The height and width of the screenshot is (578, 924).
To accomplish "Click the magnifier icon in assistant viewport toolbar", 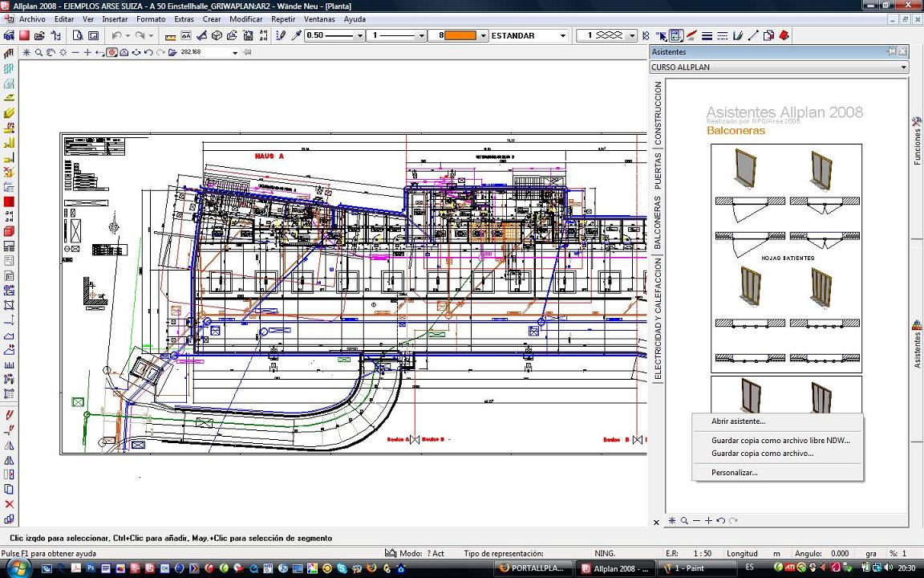I will click(x=684, y=521).
